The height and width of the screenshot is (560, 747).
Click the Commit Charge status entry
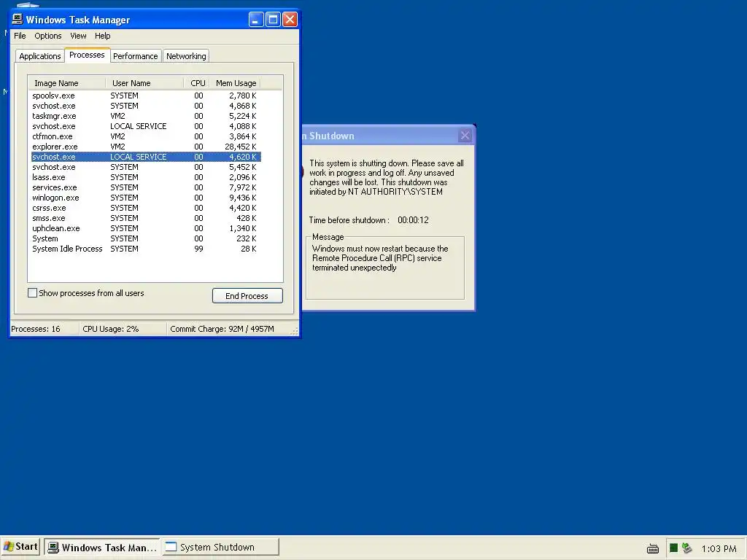(222, 329)
